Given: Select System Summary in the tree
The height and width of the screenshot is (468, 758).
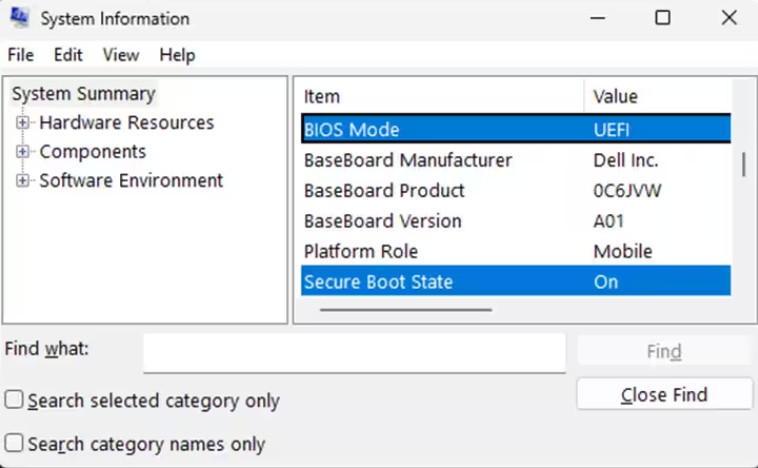Looking at the screenshot, I should [84, 94].
